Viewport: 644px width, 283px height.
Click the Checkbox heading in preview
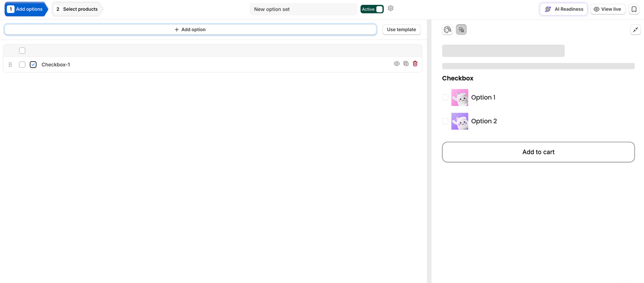coord(458,78)
